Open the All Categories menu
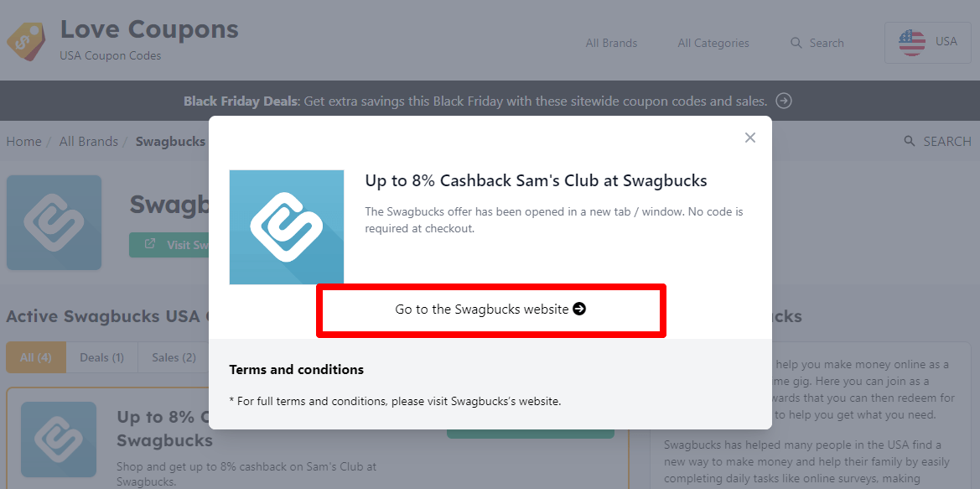This screenshot has height=489, width=980. [713, 43]
